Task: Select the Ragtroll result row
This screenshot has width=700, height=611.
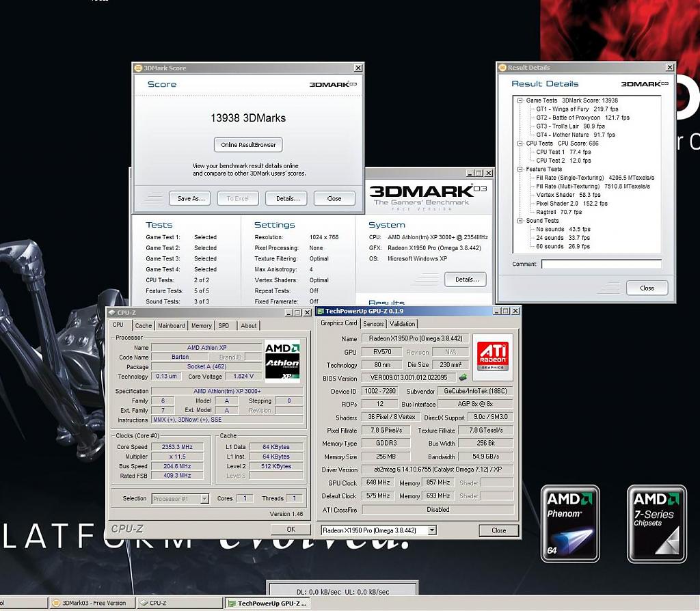Action: pyautogui.click(x=559, y=212)
